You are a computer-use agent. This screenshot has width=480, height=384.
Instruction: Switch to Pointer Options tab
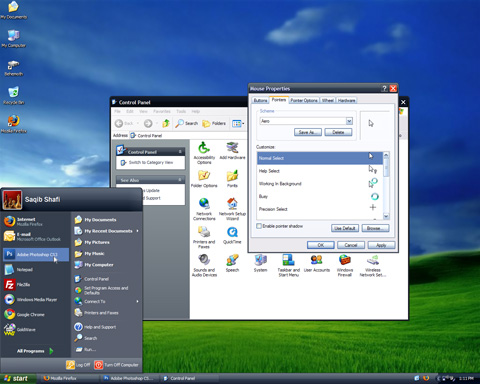pos(304,100)
